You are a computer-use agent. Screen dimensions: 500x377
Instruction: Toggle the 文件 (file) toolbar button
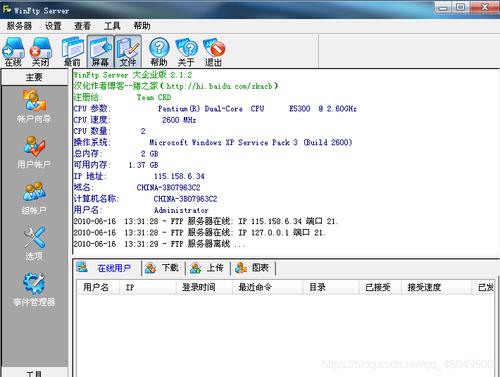(x=128, y=51)
